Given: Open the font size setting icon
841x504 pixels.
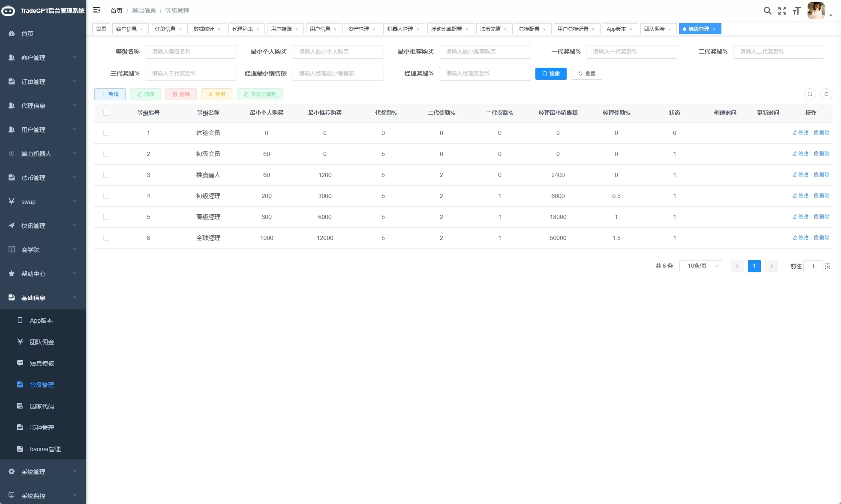Looking at the screenshot, I should point(796,11).
